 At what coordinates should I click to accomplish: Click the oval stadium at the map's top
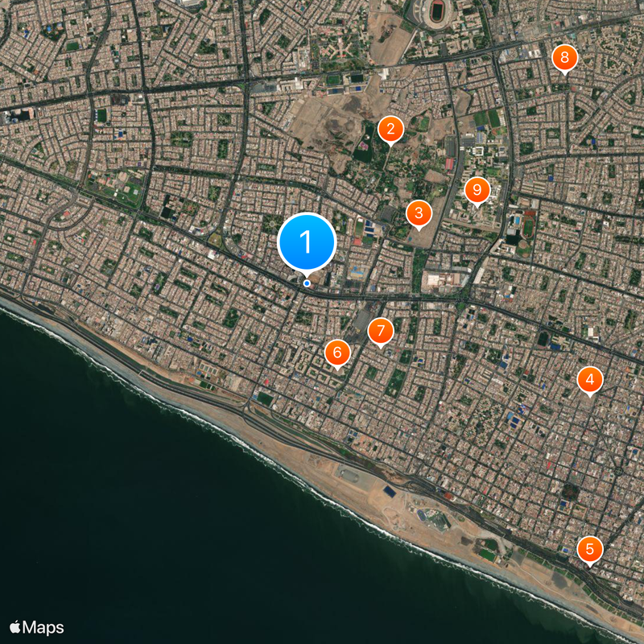point(436,11)
